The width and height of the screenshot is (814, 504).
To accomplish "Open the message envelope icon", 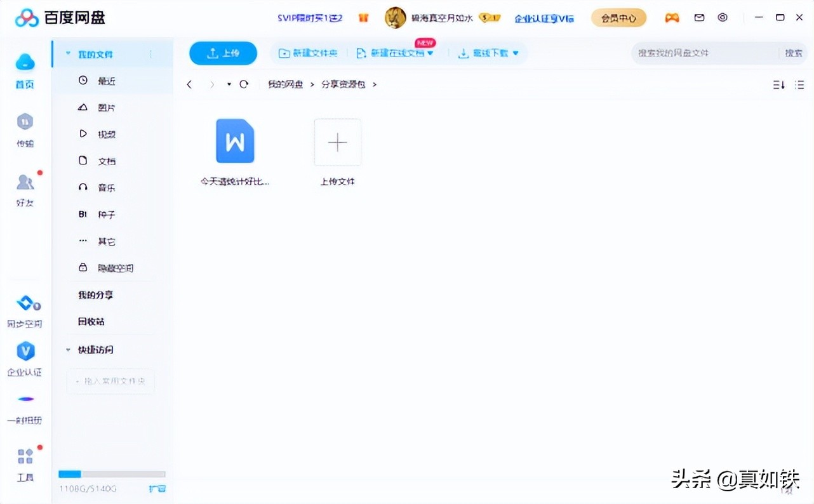I will 699,18.
